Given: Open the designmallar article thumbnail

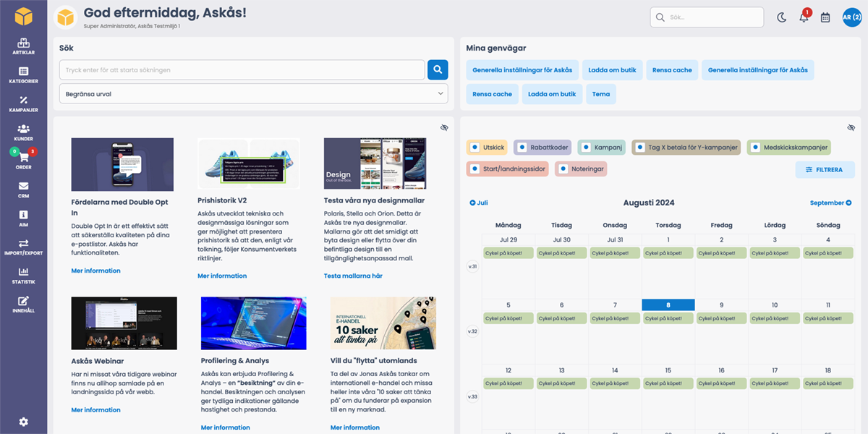Looking at the screenshot, I should tap(375, 164).
